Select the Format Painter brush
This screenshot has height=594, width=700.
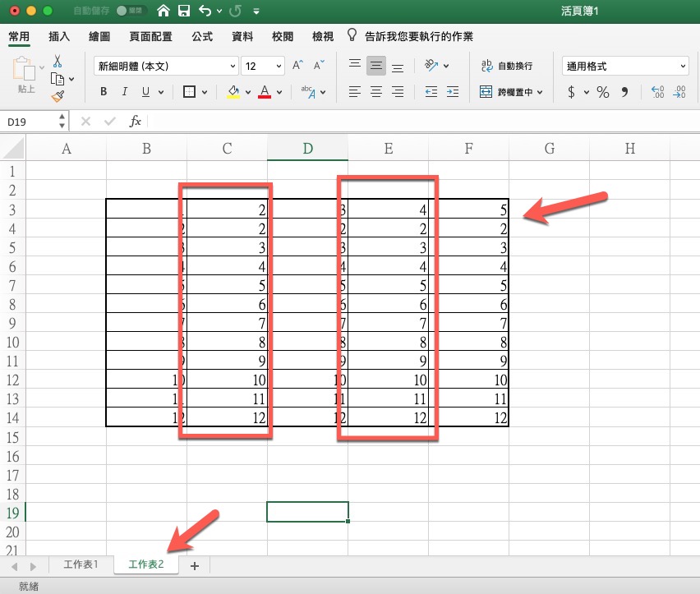coord(58,96)
